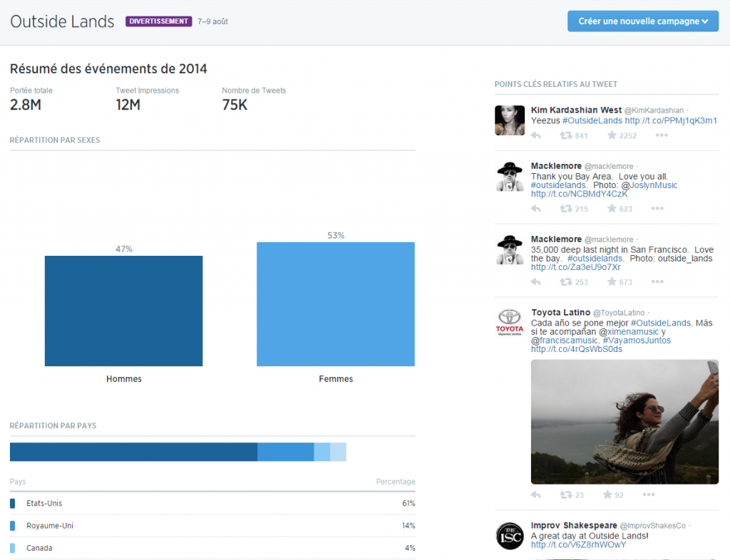Click the Percentage column header
The image size is (730, 560).
(396, 482)
